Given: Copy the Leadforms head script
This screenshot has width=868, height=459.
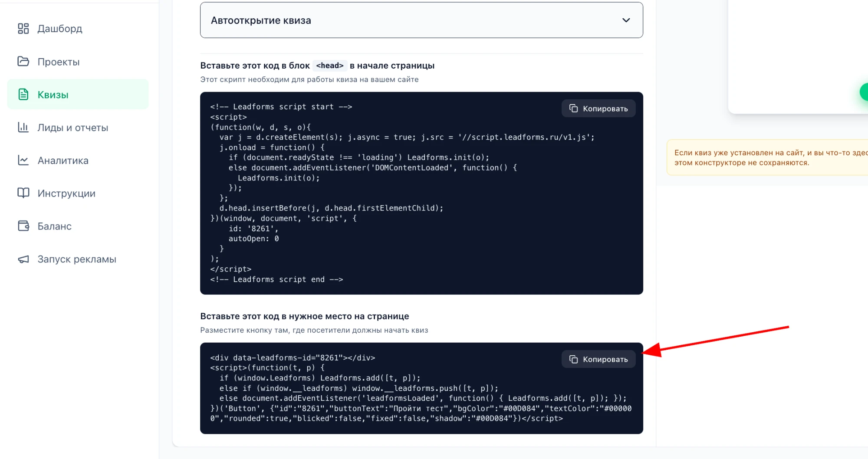Looking at the screenshot, I should pyautogui.click(x=598, y=108).
